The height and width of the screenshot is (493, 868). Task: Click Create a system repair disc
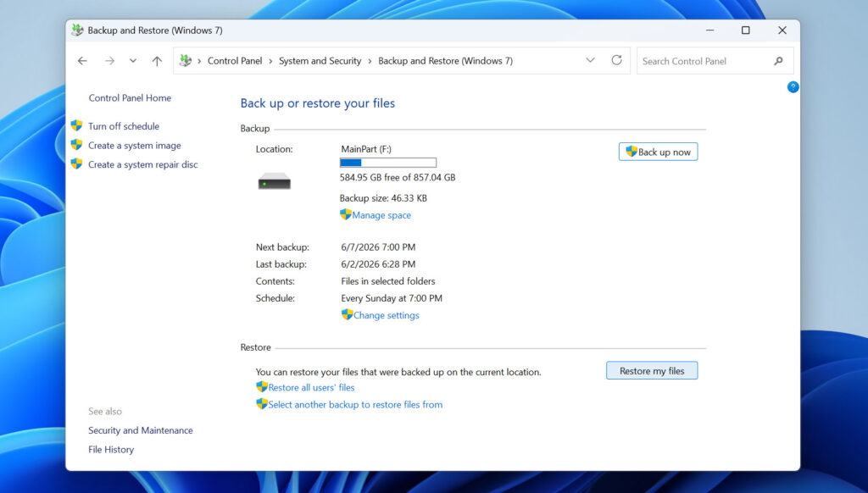142,164
